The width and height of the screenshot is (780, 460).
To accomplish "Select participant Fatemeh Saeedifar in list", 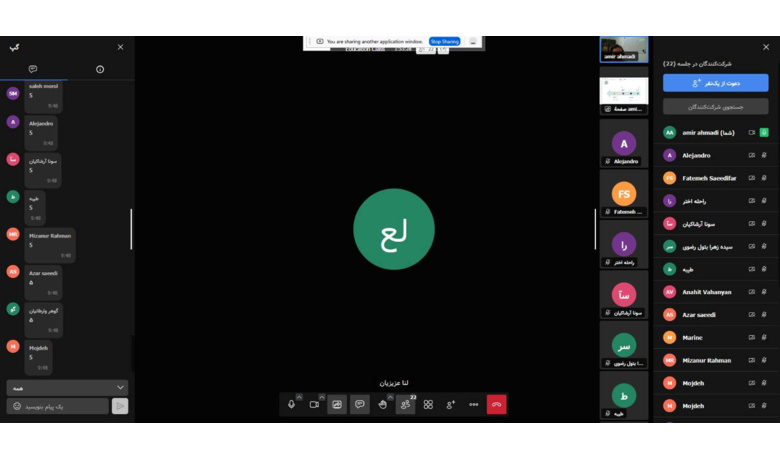I will pos(715,178).
